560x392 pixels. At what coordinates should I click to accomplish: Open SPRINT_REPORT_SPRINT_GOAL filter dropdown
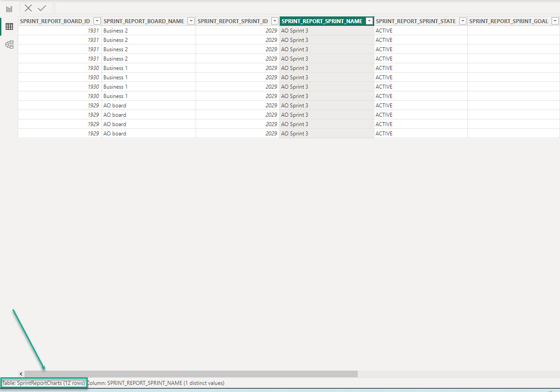coord(555,21)
